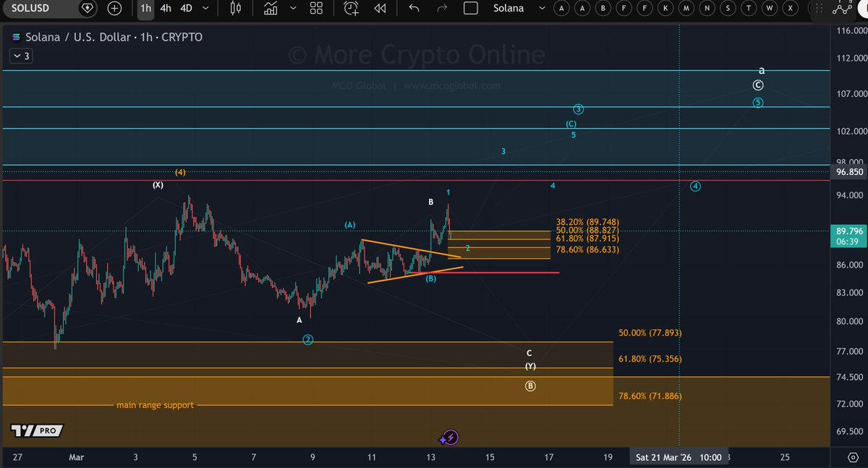
Task: Select the 1h timeframe
Action: [x=146, y=9]
